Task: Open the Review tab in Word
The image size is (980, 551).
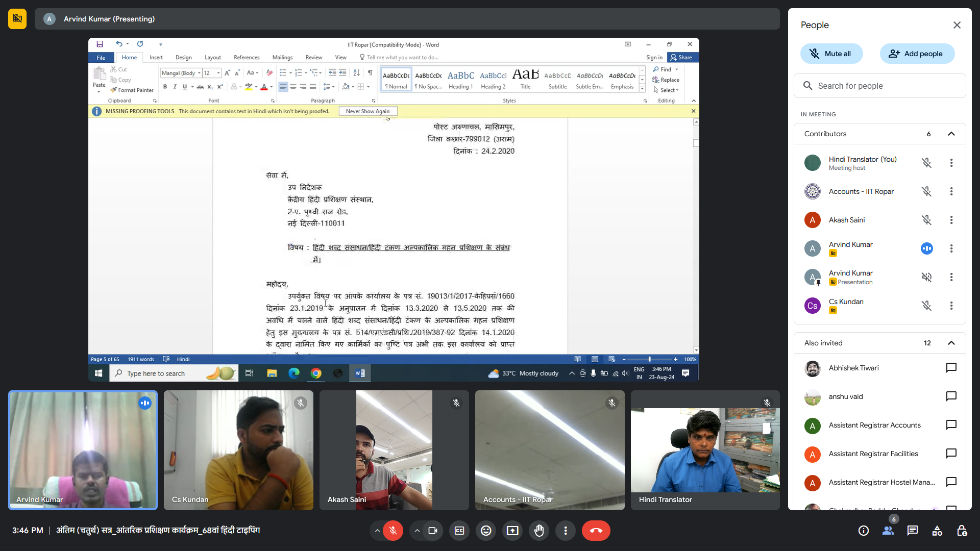Action: [314, 58]
